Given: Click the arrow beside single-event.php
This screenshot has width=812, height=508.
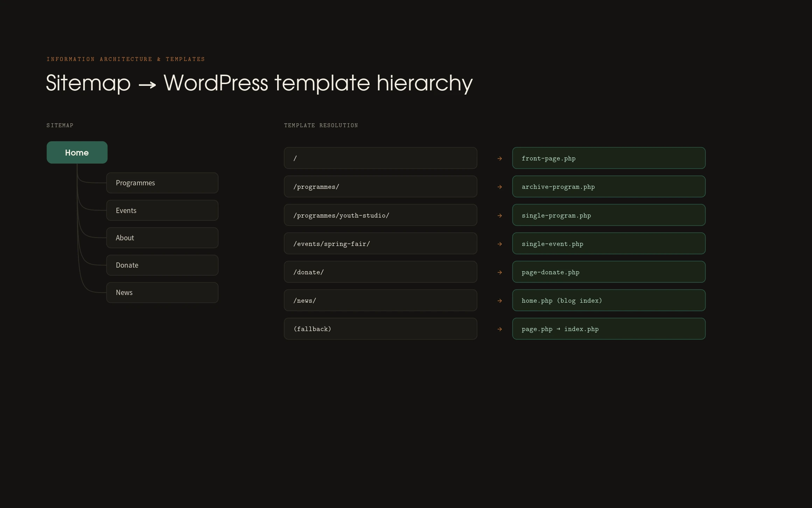Looking at the screenshot, I should click(500, 244).
